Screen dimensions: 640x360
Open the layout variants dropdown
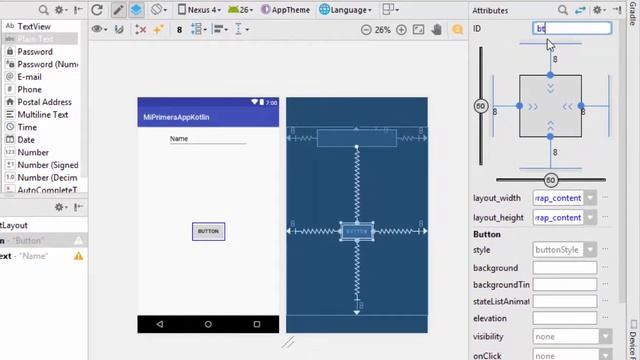pos(390,10)
